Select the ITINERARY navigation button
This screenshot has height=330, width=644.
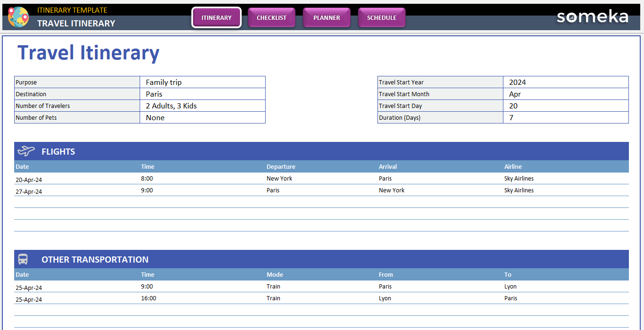tap(216, 17)
